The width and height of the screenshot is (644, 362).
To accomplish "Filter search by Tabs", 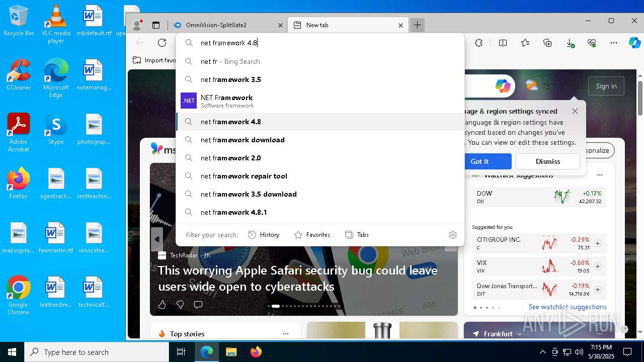I will click(357, 235).
